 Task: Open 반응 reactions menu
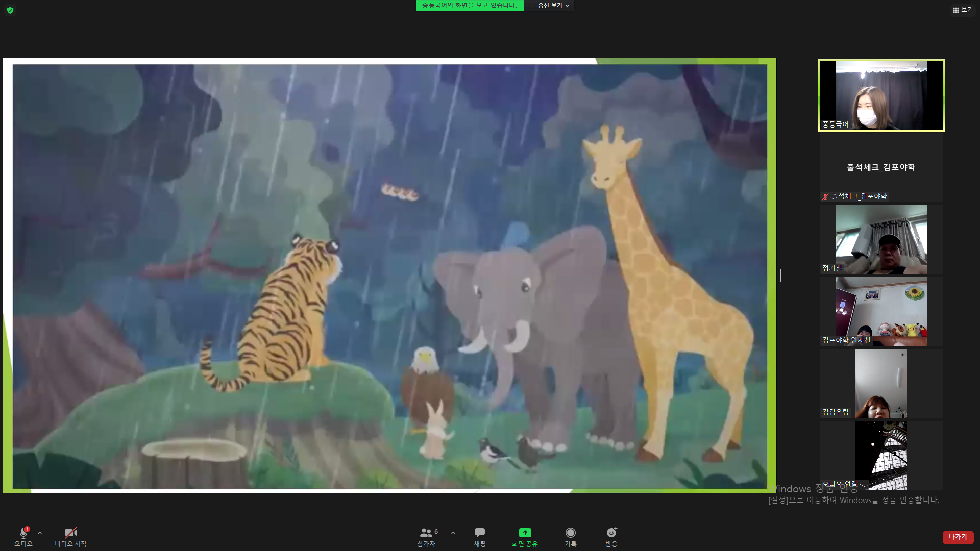tap(611, 537)
